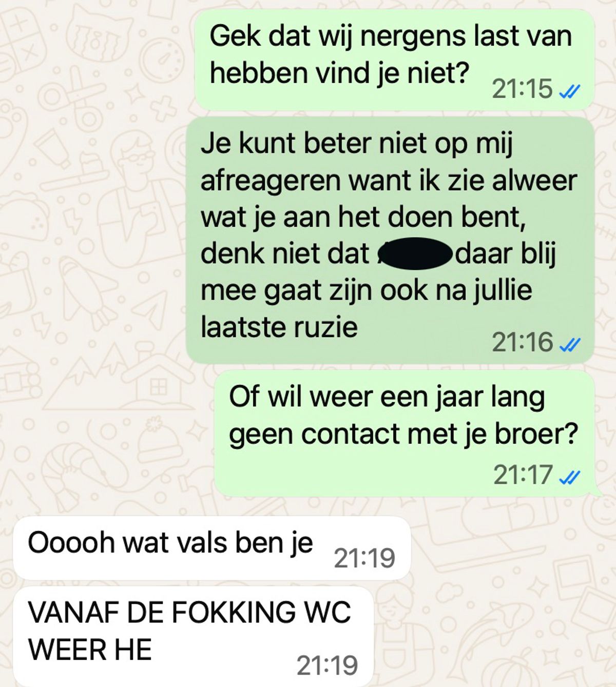This screenshot has width=616, height=687.
Task: Select the message "Gek dat wij nergens last van"
Action: pos(394,60)
